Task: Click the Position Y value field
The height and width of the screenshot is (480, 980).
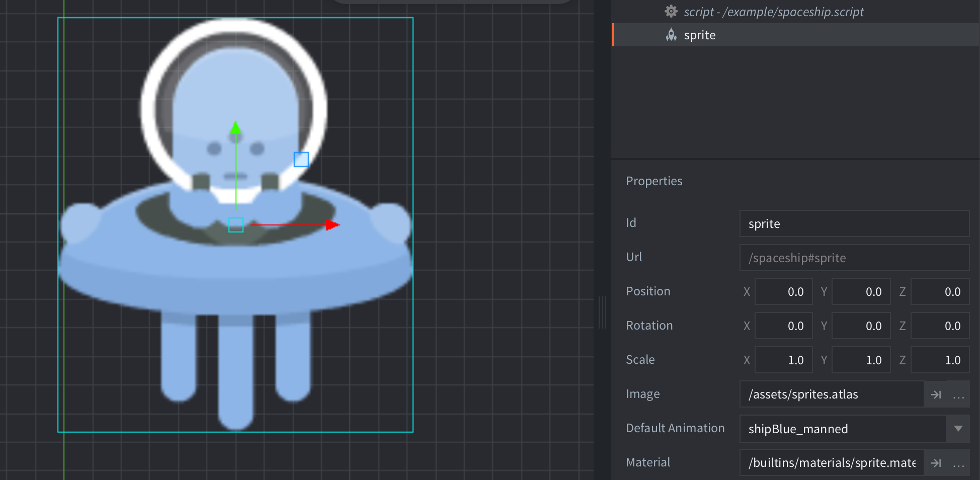Action: pyautogui.click(x=861, y=291)
